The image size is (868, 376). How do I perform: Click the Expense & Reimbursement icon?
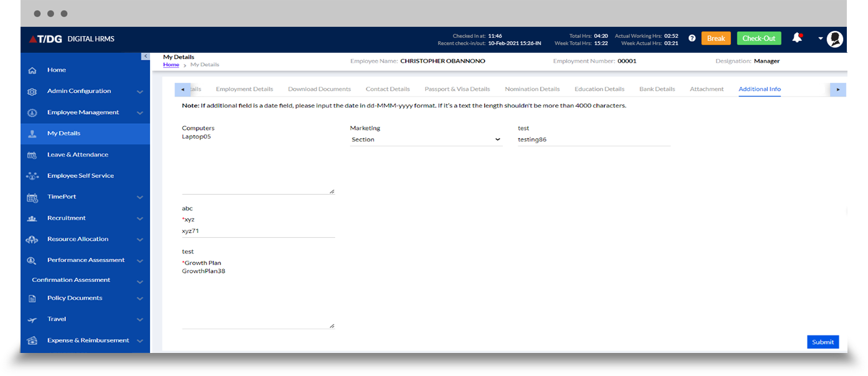click(x=32, y=341)
